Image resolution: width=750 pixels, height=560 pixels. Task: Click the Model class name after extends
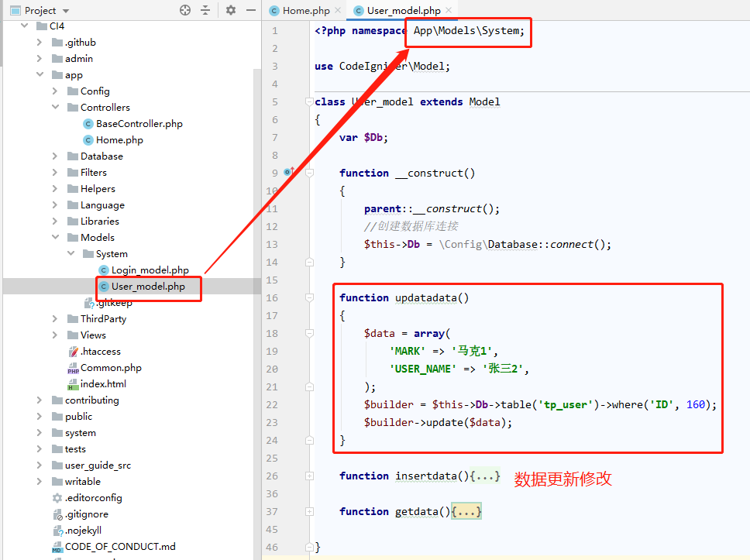pyautogui.click(x=484, y=102)
